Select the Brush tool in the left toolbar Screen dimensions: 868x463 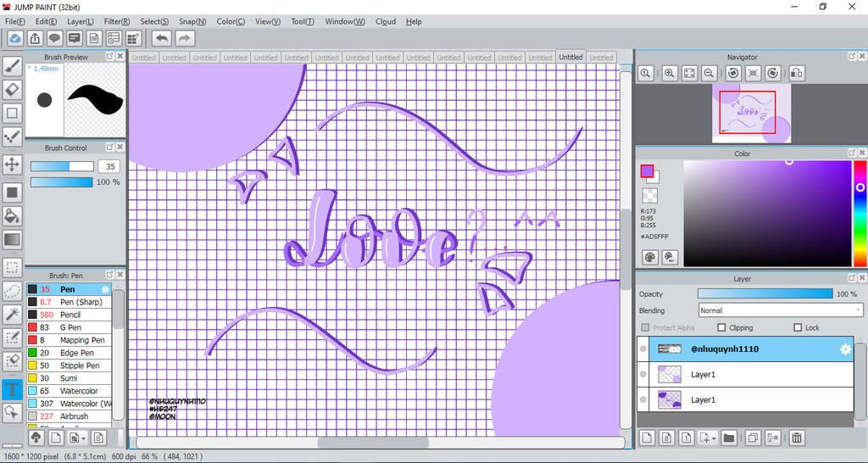(x=12, y=66)
